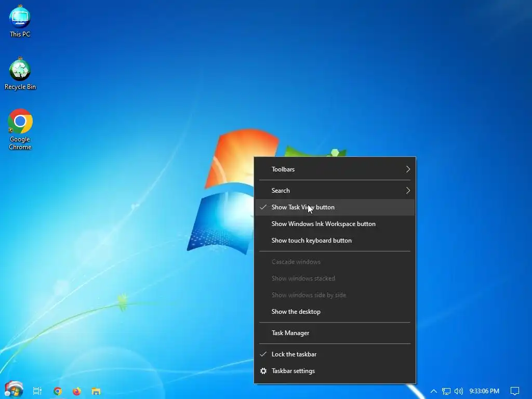Viewport: 532px width, 399px height.
Task: Expand the Search submenu
Action: coord(335,191)
